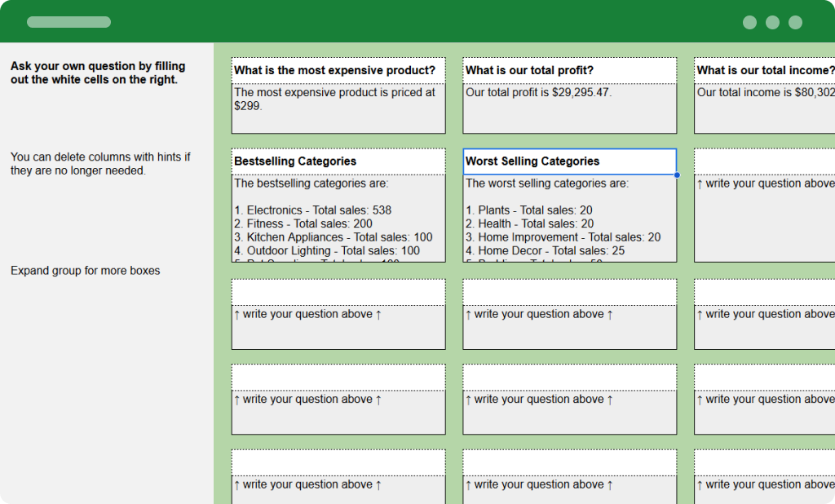Image resolution: width=835 pixels, height=504 pixels.
Task: Click the first empty question box in row three
Action: coord(338,290)
